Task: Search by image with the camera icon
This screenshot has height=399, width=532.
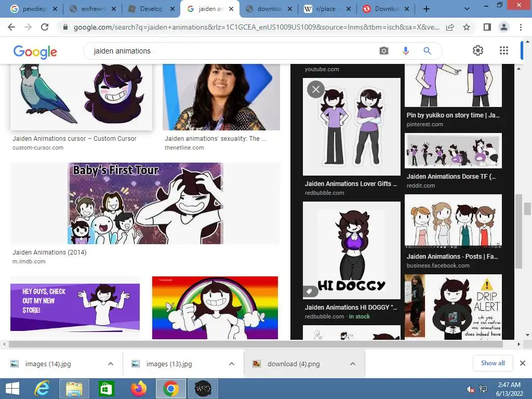Action: pyautogui.click(x=384, y=51)
